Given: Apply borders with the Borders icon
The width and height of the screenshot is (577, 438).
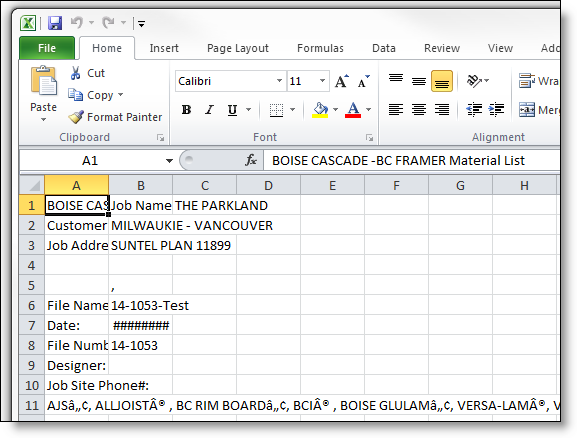Looking at the screenshot, I should click(x=276, y=110).
